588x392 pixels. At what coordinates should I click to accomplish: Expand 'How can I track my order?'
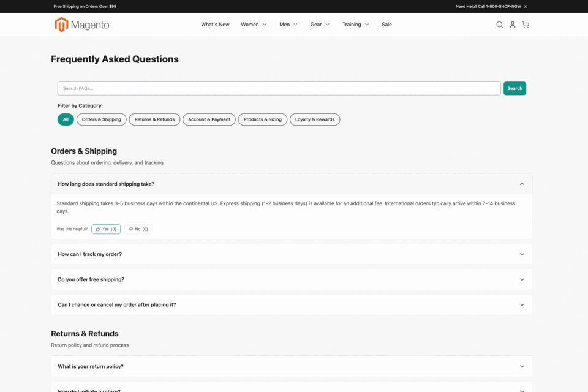(292, 254)
